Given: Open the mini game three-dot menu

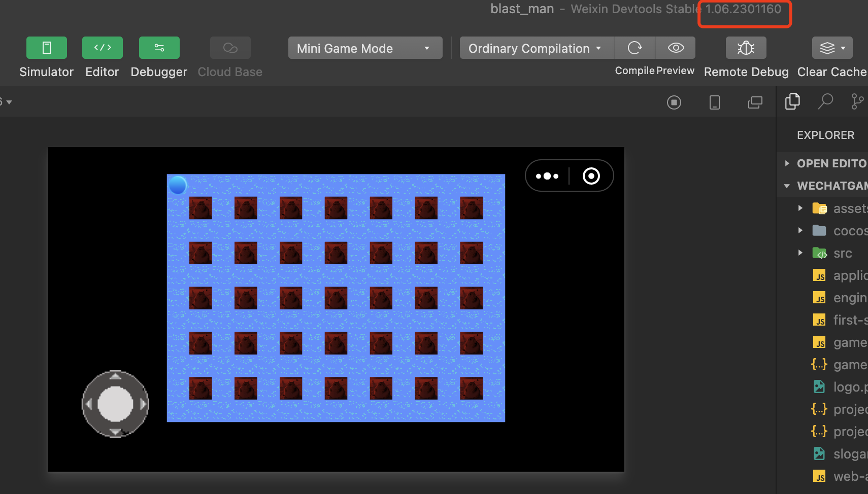Looking at the screenshot, I should tap(547, 176).
